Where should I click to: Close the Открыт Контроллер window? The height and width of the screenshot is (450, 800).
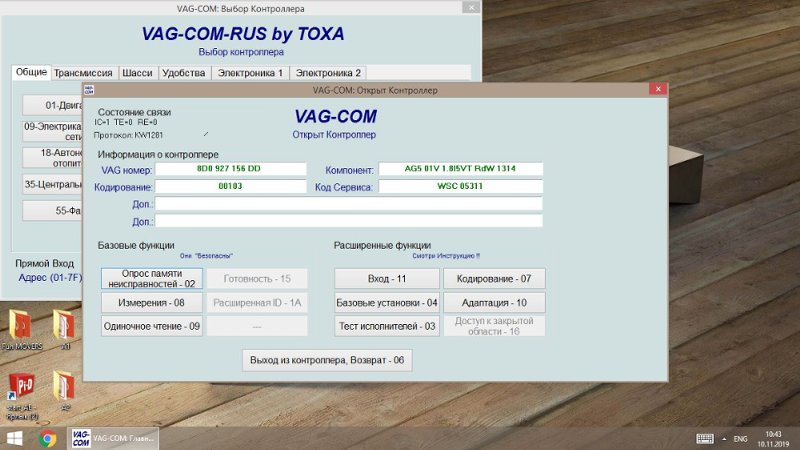658,89
